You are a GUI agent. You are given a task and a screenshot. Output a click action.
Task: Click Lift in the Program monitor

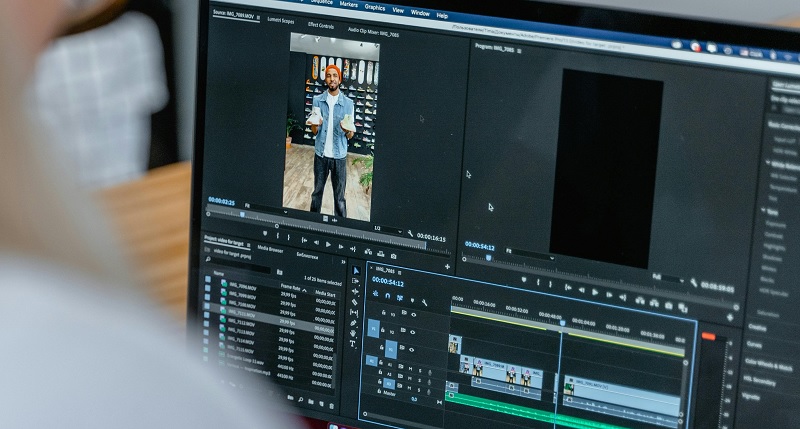pyautogui.click(x=640, y=301)
